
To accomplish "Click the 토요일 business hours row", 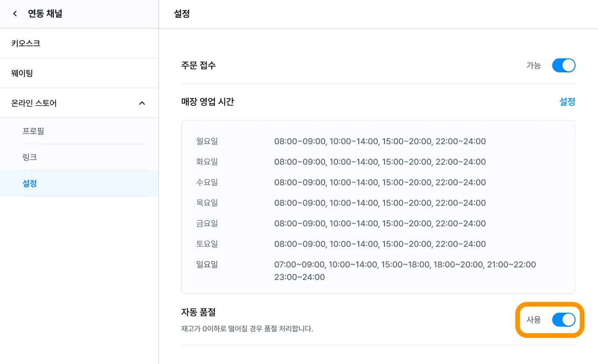I will [379, 244].
